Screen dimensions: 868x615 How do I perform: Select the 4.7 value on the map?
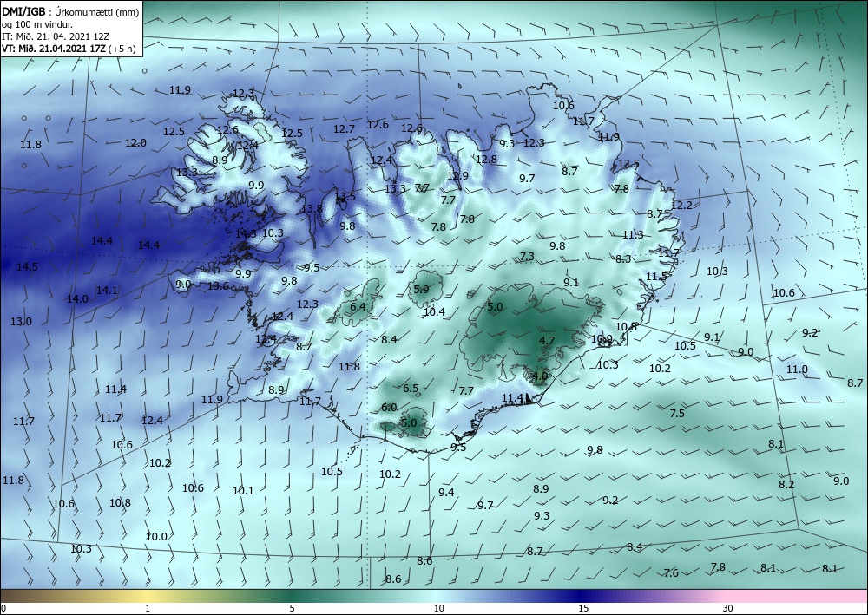click(x=547, y=340)
